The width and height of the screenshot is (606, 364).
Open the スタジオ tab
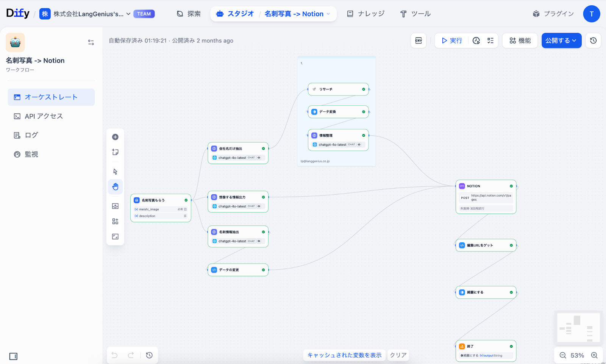click(235, 14)
